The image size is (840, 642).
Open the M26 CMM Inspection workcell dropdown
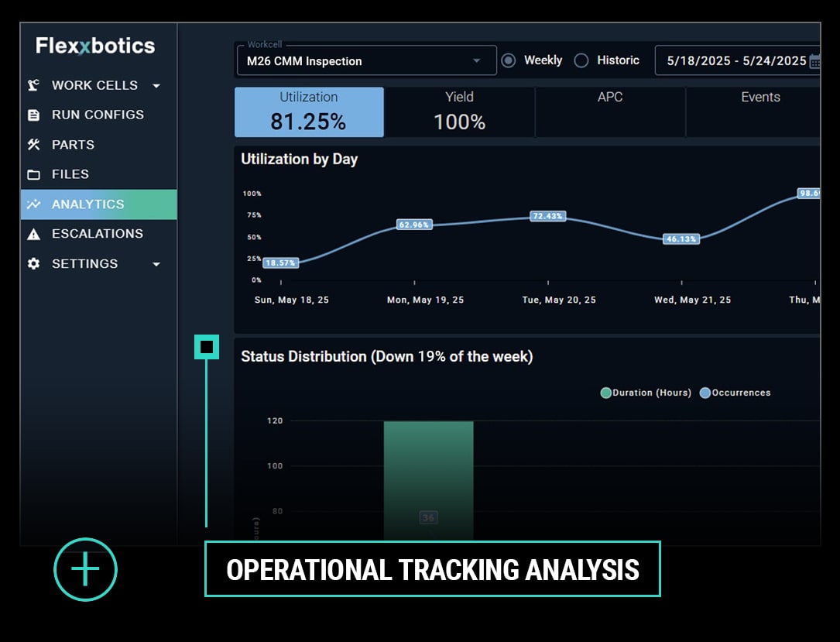point(365,60)
